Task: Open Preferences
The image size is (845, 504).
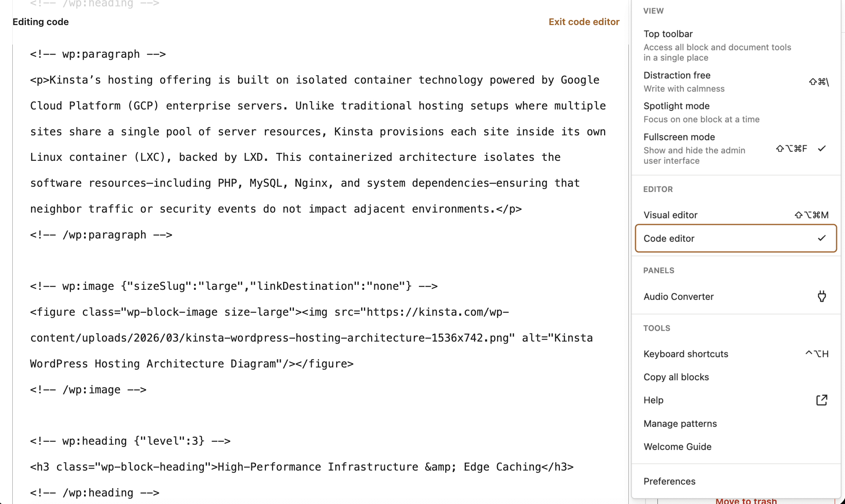Action: [736, 481]
